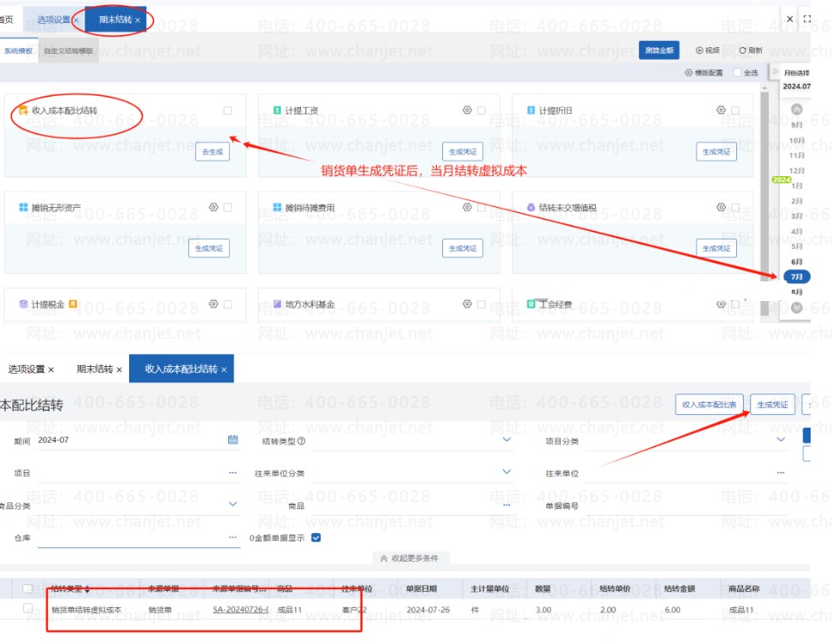Click the 计提工资 card icon

(x=277, y=110)
